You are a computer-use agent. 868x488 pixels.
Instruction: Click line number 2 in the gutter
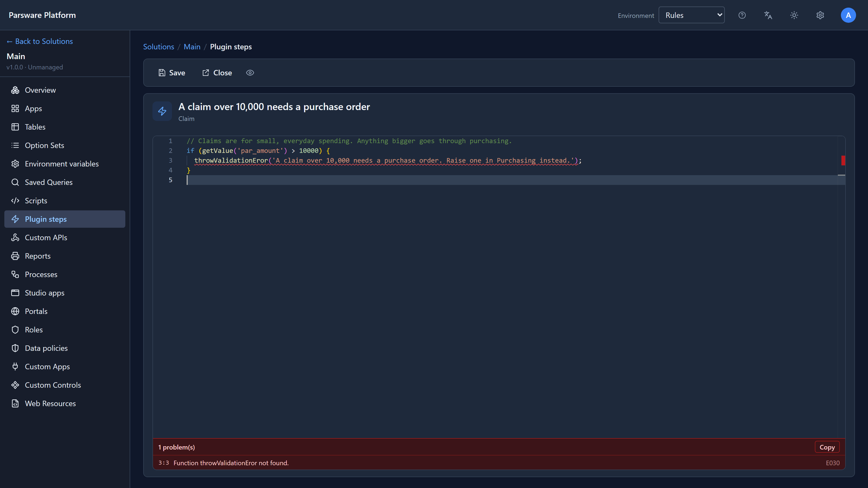[171, 151]
